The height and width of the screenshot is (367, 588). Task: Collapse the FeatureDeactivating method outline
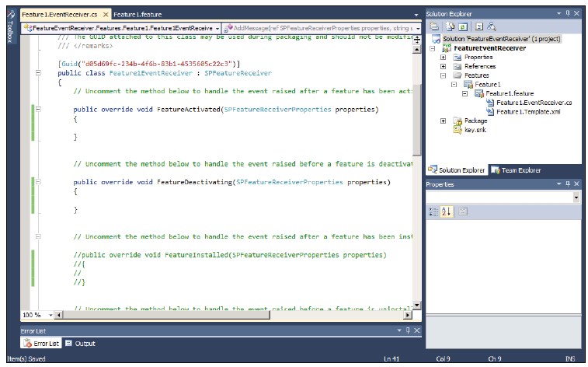coord(38,182)
